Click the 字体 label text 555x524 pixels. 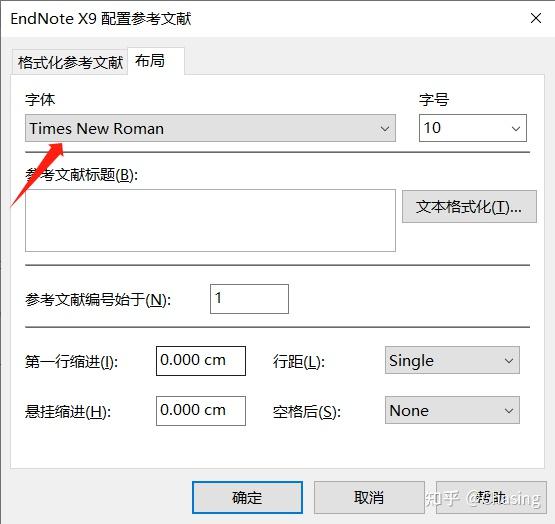(40, 99)
